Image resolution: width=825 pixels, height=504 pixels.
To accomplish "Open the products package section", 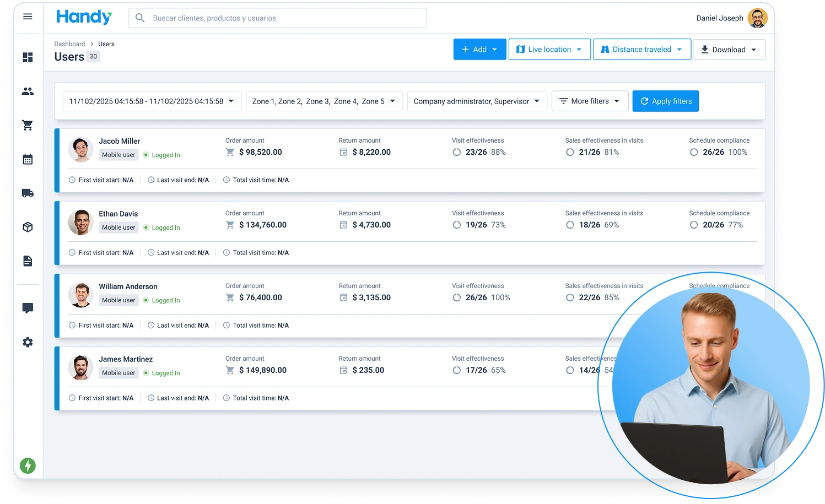I will [28, 227].
